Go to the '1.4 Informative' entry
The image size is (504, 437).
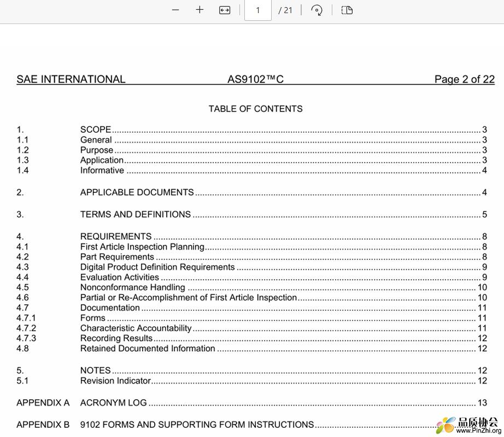251,170
